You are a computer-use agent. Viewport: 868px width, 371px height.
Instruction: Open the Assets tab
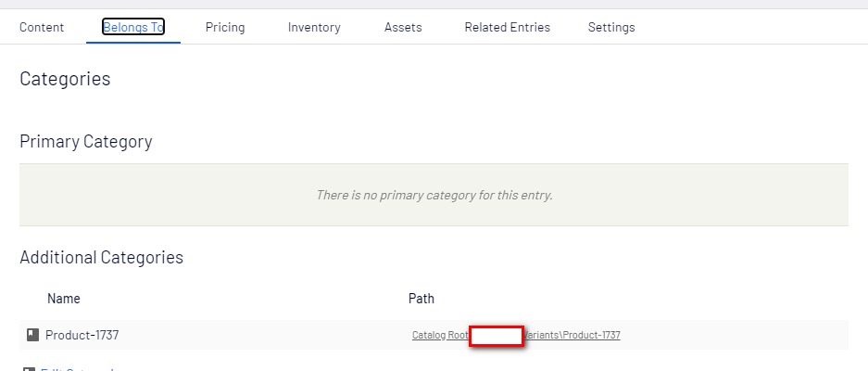[403, 27]
